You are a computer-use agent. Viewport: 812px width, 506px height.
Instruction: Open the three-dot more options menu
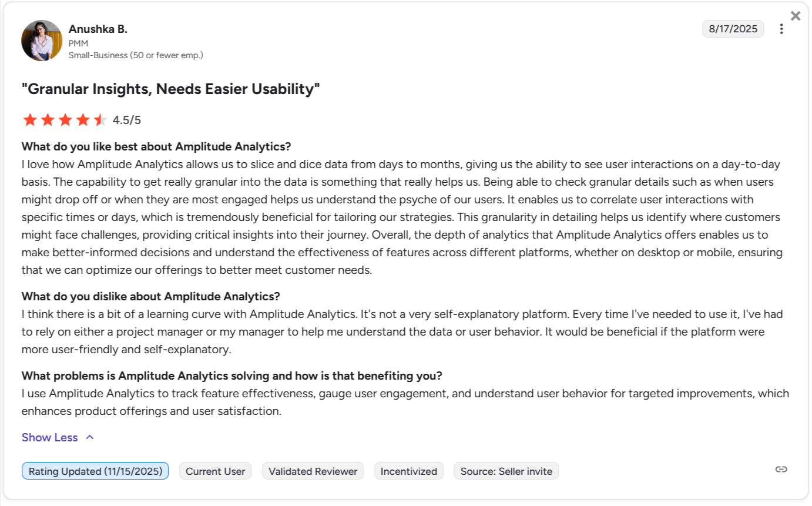click(x=781, y=29)
